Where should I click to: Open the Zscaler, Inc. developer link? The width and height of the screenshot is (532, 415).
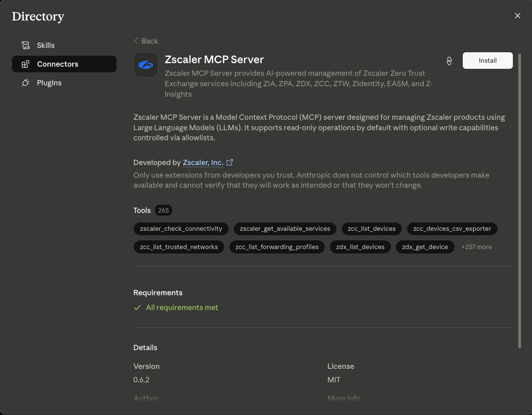(203, 162)
